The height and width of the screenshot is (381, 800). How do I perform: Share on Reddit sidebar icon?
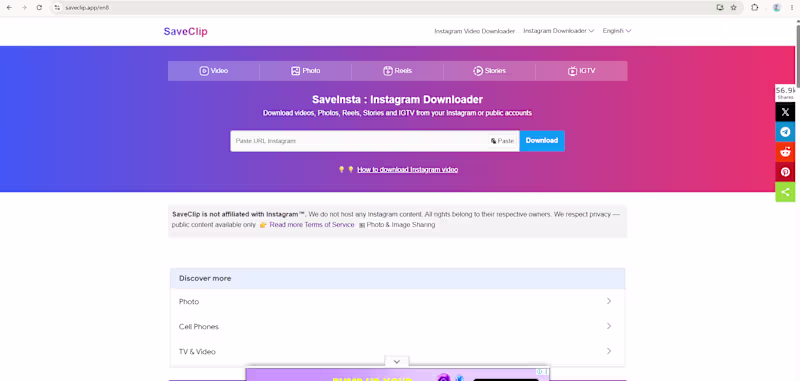[x=785, y=152]
